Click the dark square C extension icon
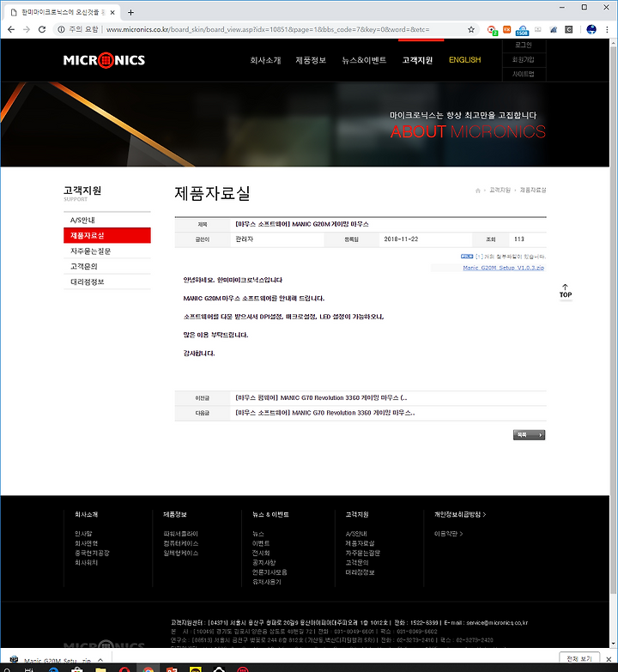 [x=569, y=29]
